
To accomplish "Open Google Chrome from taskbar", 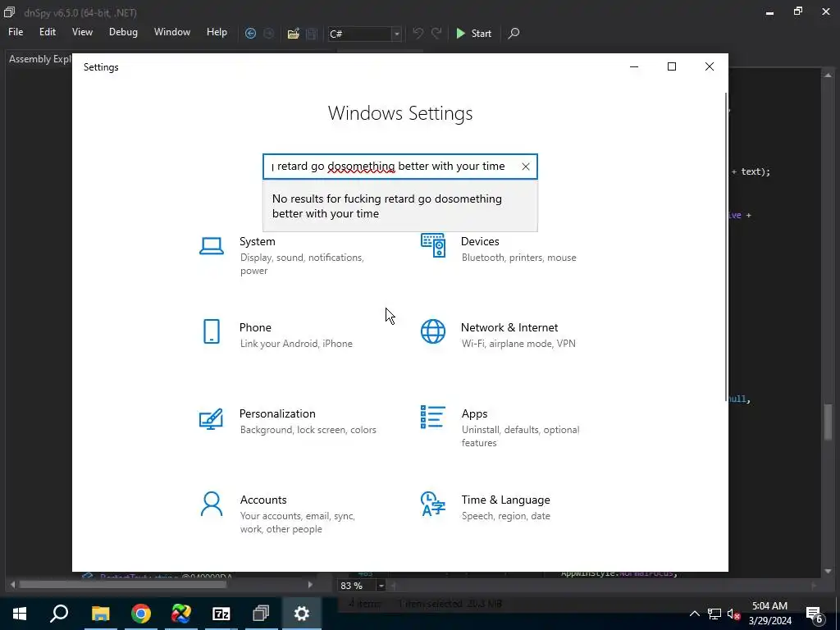I will [141, 614].
